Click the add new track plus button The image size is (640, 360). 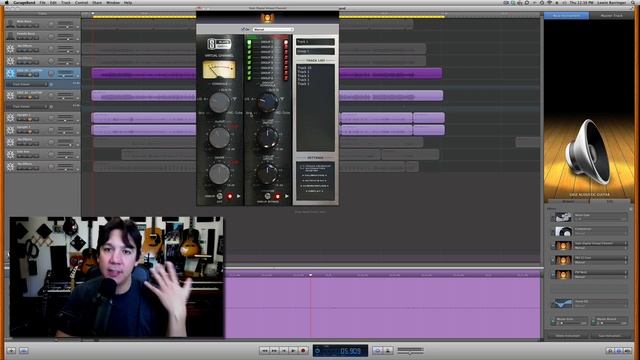pyautogui.click(x=11, y=351)
